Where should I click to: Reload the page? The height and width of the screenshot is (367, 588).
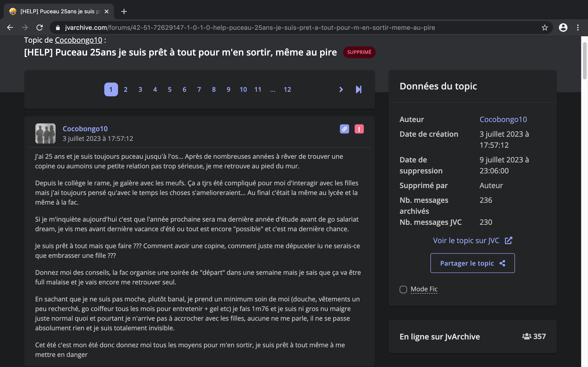tap(40, 28)
